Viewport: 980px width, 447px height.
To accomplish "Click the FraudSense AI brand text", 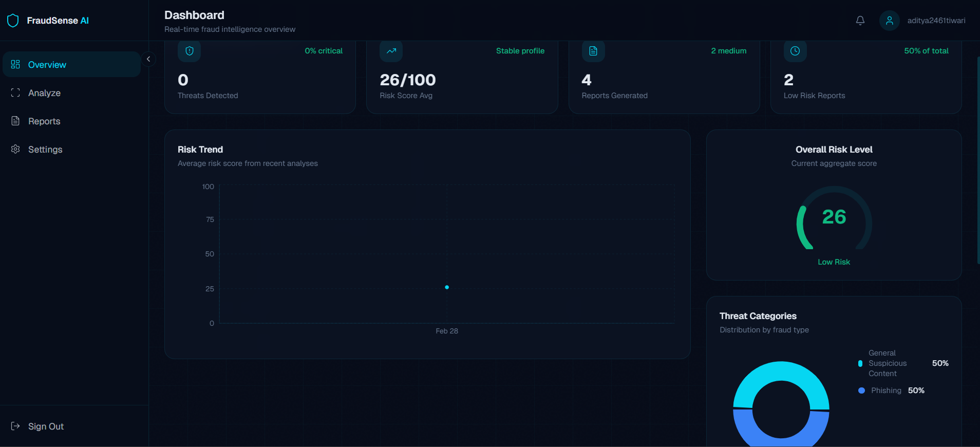I will tap(58, 21).
